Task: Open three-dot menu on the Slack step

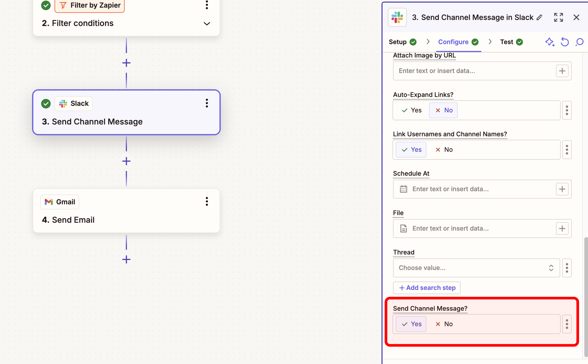Action: coord(207,103)
